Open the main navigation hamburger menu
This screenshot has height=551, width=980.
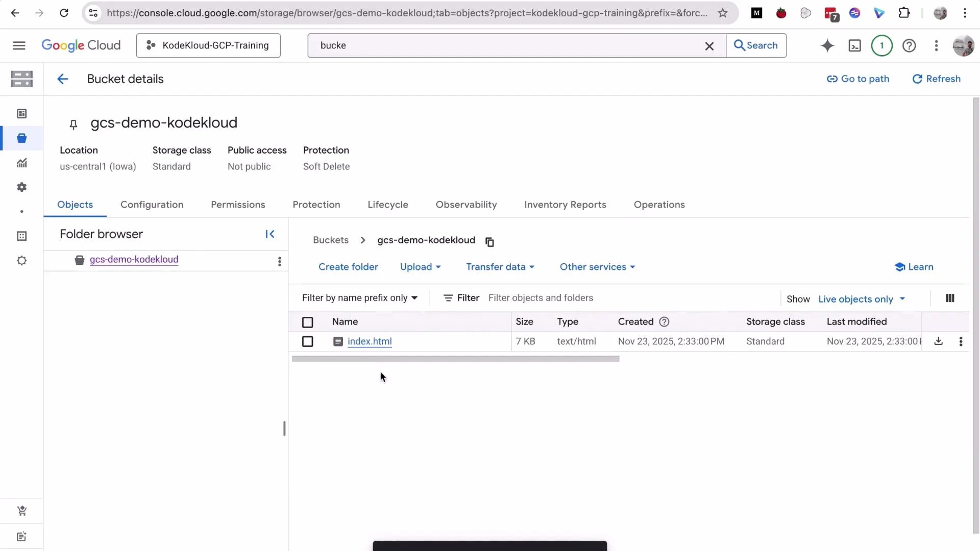click(x=19, y=45)
